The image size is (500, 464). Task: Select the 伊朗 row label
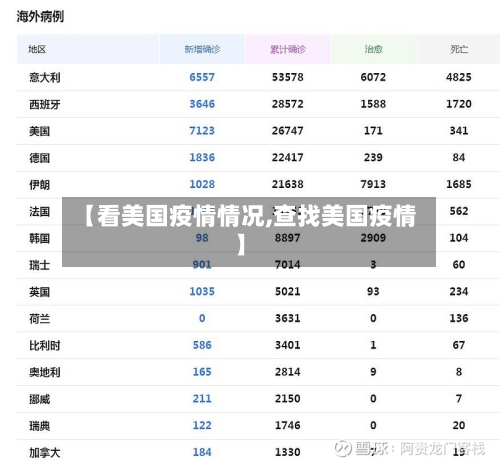tap(39, 185)
